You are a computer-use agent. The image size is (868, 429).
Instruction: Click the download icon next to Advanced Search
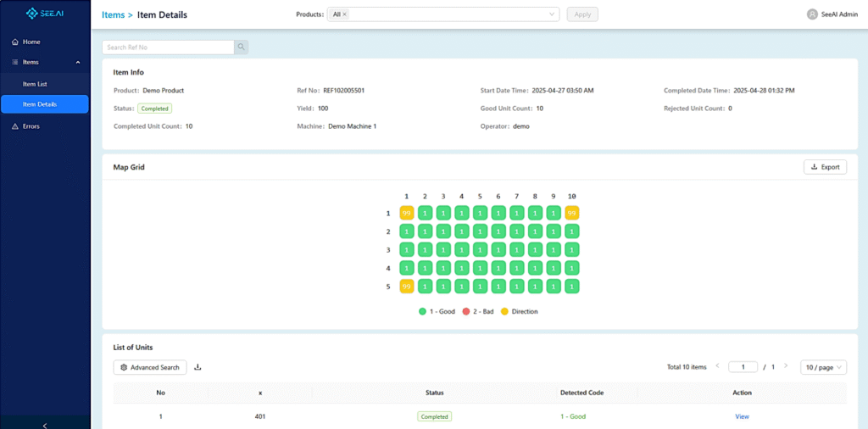198,367
